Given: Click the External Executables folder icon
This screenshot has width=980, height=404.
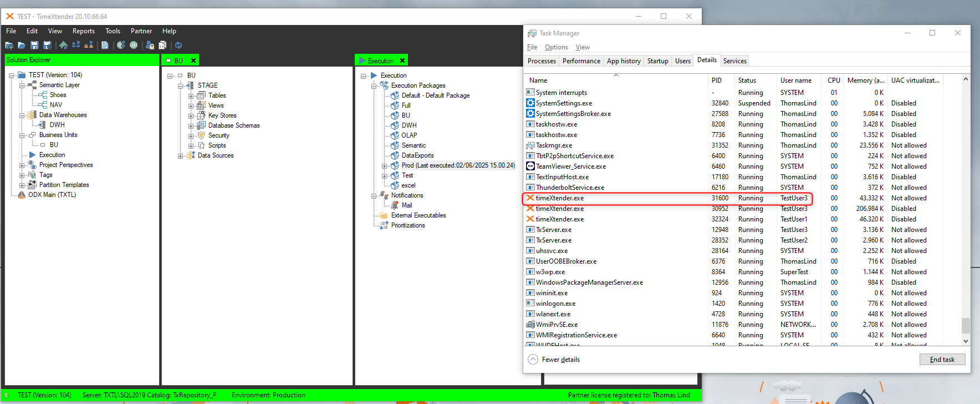Looking at the screenshot, I should click(384, 215).
